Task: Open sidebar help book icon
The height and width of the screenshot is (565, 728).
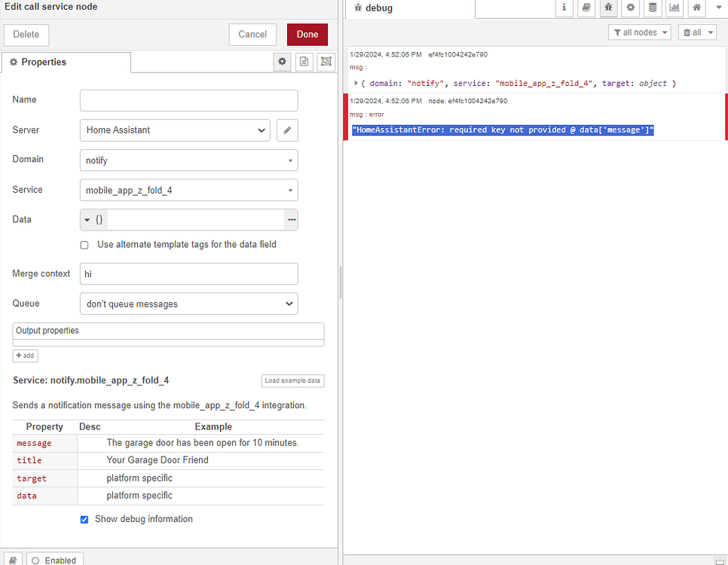Action: pos(586,8)
